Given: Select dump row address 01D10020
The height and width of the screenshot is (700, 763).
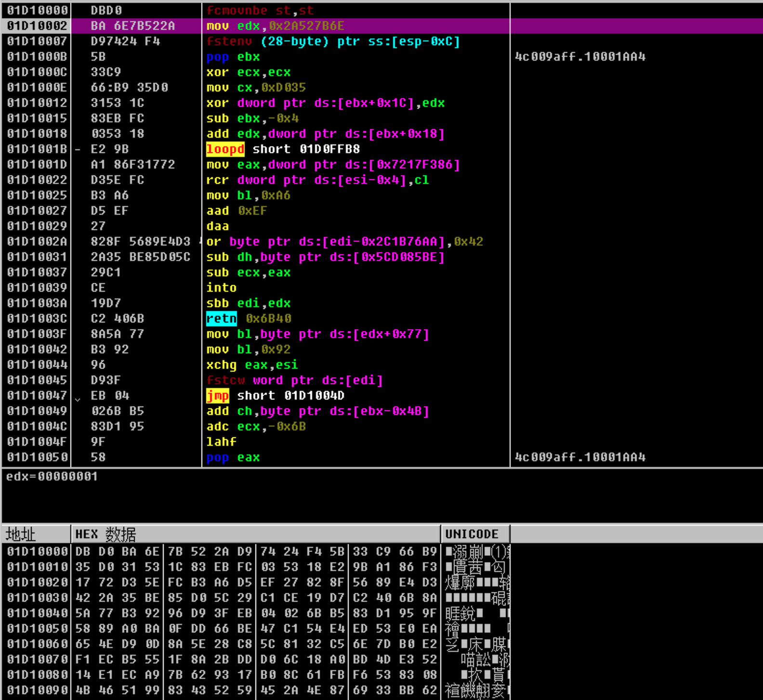Looking at the screenshot, I should 37,583.
